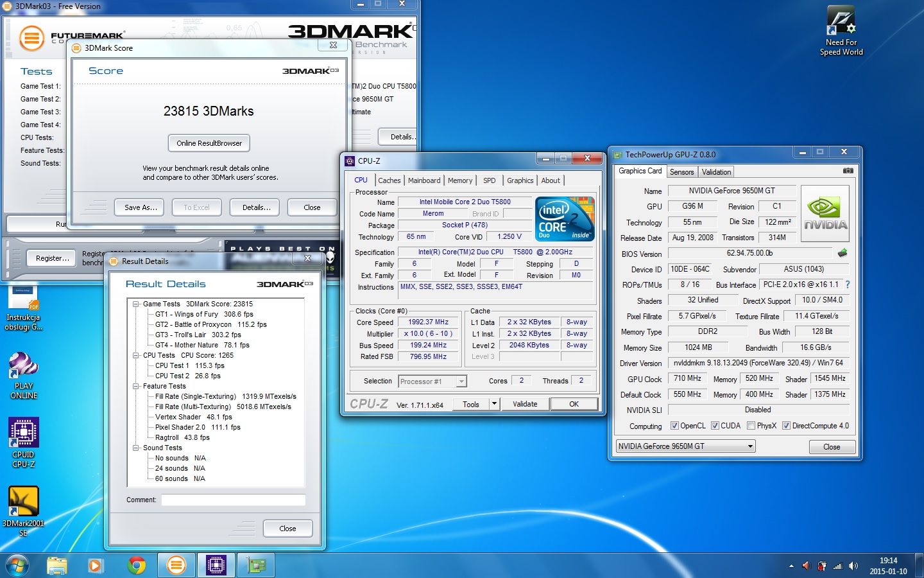Image resolution: width=924 pixels, height=578 pixels.
Task: Click the BIOS save chip icon in GPU-Z
Action: [843, 253]
